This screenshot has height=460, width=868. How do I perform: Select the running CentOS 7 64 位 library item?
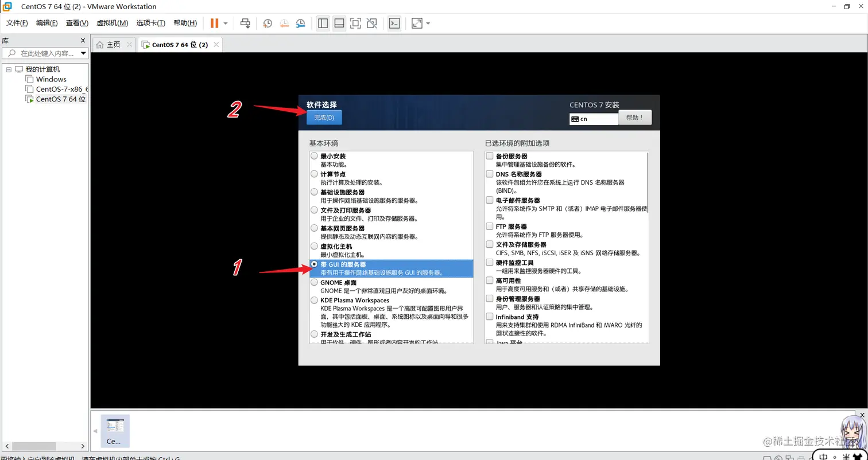[x=56, y=99]
